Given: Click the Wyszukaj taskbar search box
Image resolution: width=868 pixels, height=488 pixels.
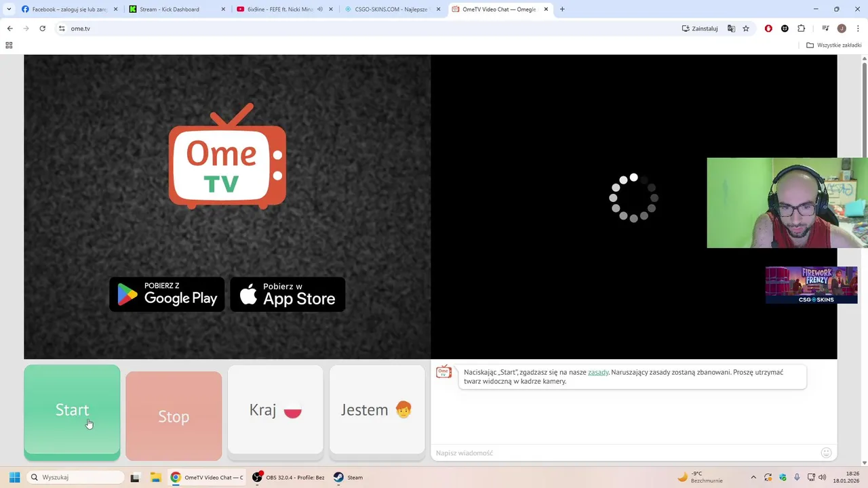Looking at the screenshot, I should pos(74,477).
